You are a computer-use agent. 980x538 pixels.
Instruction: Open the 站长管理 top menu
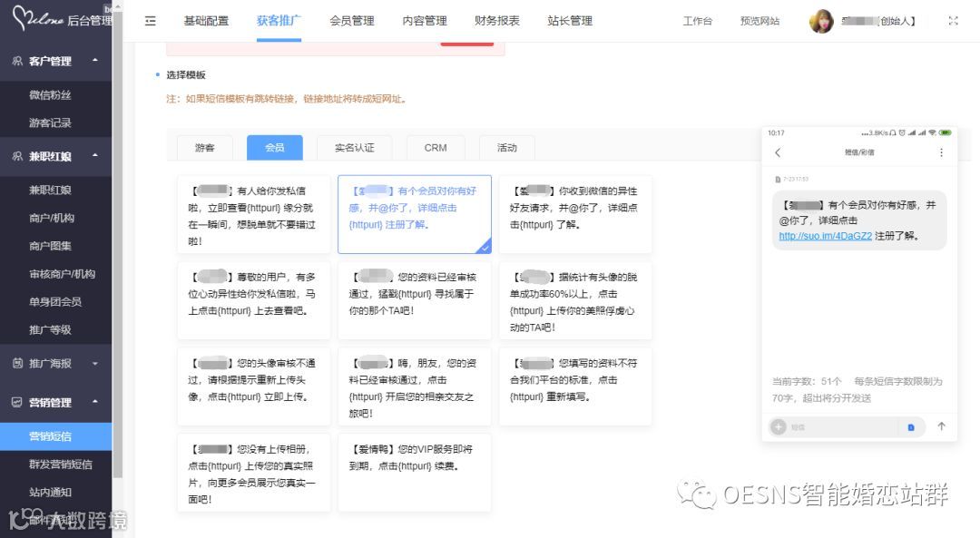pyautogui.click(x=570, y=21)
